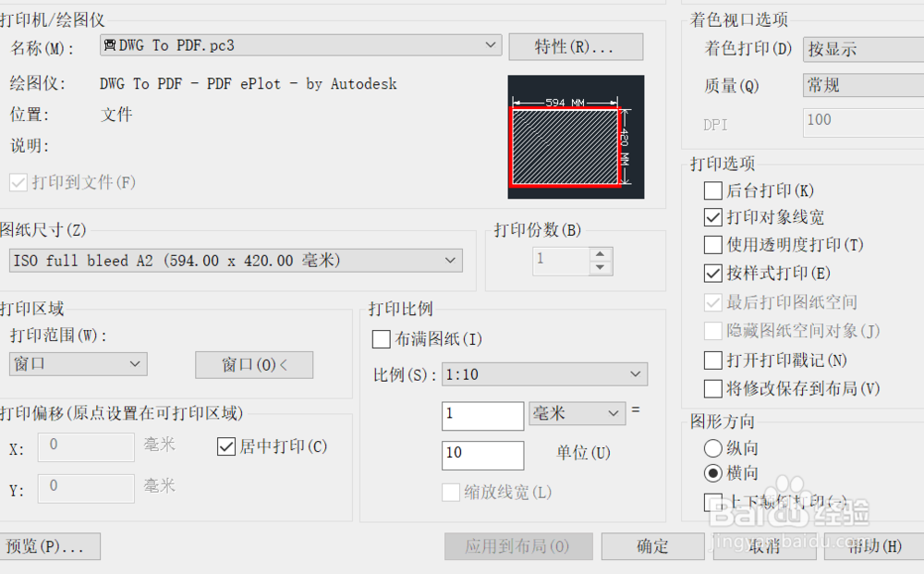This screenshot has height=574, width=924.
Task: Open the printer name dropdown DWG To PDF.pc3
Action: [300, 45]
